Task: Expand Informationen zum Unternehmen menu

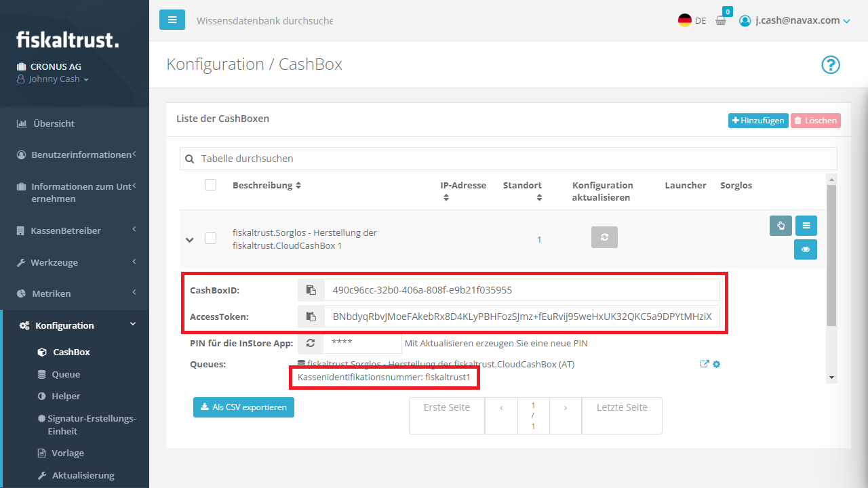Action: point(75,192)
